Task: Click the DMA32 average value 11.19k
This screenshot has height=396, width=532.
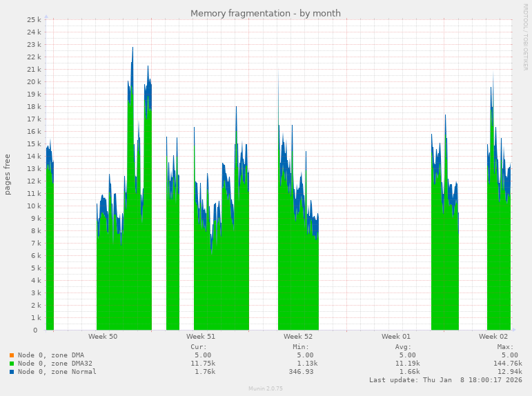Action: 408,364
